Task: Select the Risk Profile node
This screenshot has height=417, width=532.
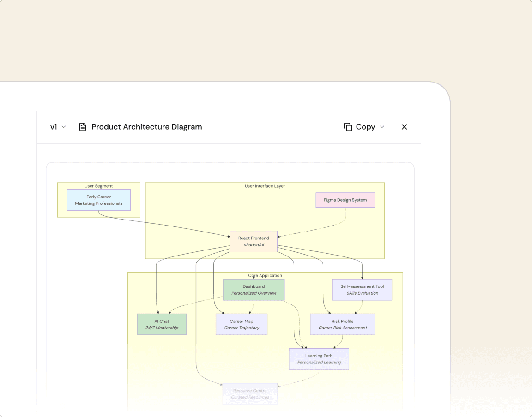Action: [x=342, y=324]
